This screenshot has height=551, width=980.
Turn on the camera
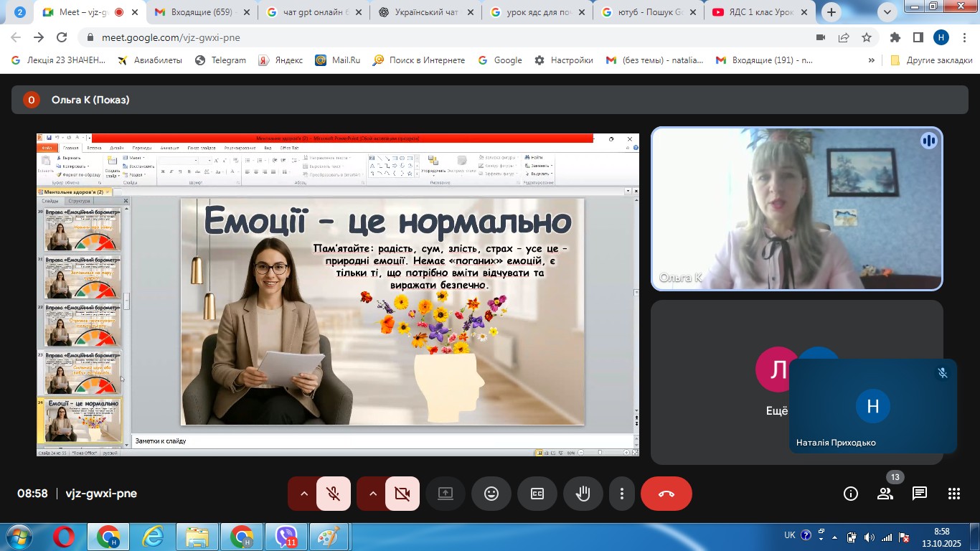pyautogui.click(x=402, y=494)
